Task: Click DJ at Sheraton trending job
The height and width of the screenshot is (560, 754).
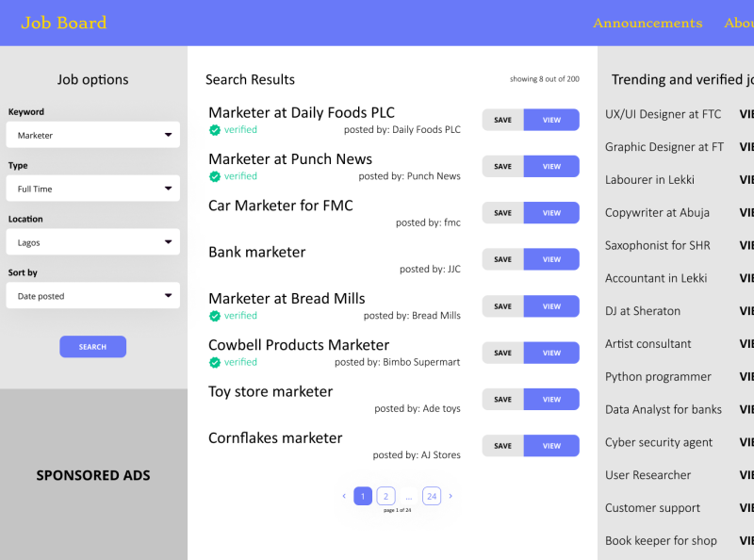Action: [643, 311]
